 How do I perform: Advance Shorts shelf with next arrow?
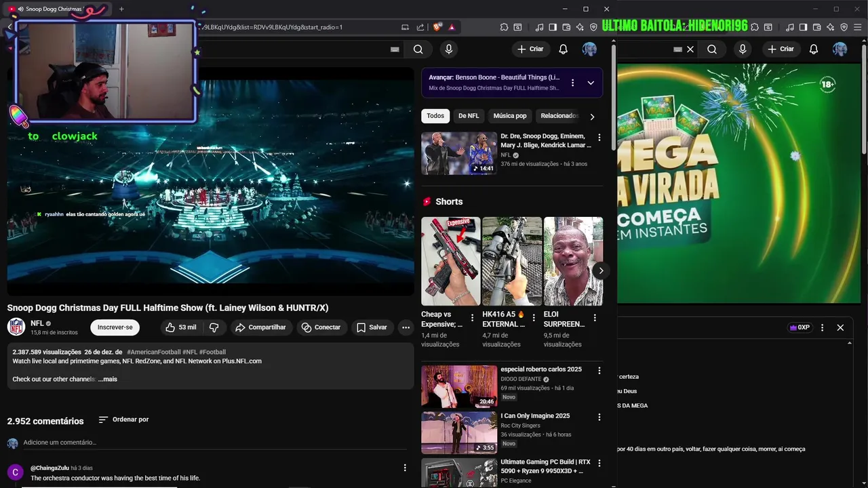pyautogui.click(x=601, y=270)
